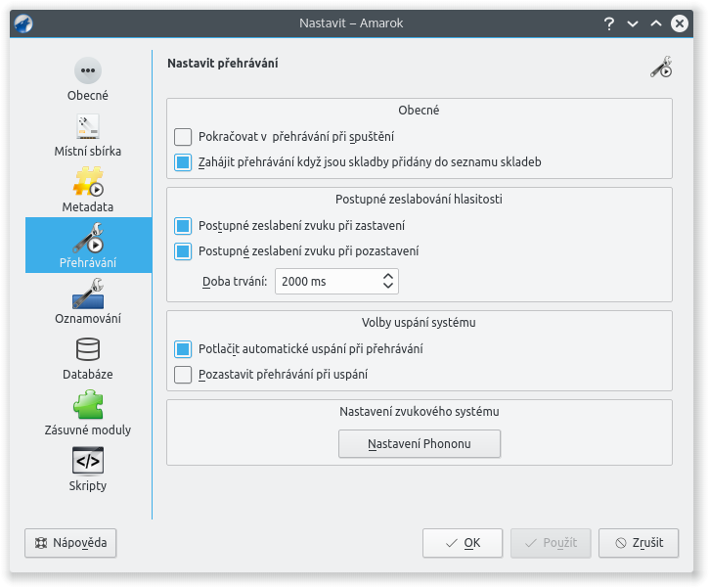Maximize the window with the up chevron
Image resolution: width=709 pixels, height=588 pixels.
click(655, 23)
